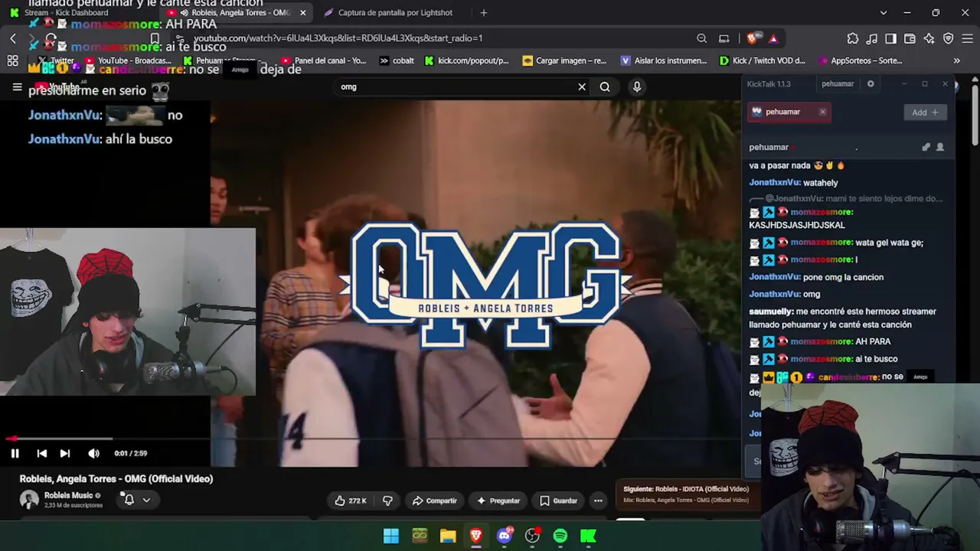Viewport: 980px width, 551px height.
Task: Open Cargar imagen bookmark
Action: 564,60
